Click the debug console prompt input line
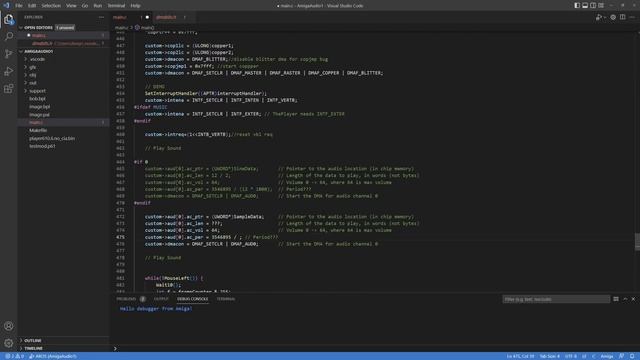Viewport: 640px width, 360px height. click(376, 348)
